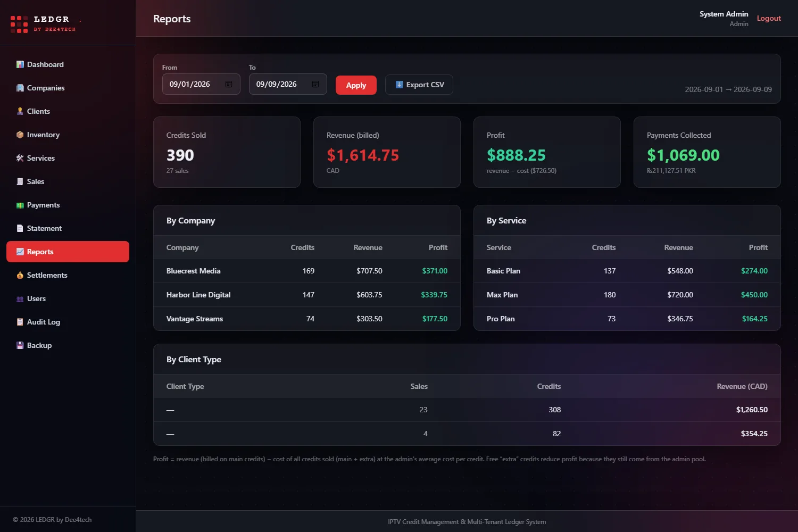798x532 pixels.
Task: Click the Basic Plan service name
Action: tap(503, 271)
